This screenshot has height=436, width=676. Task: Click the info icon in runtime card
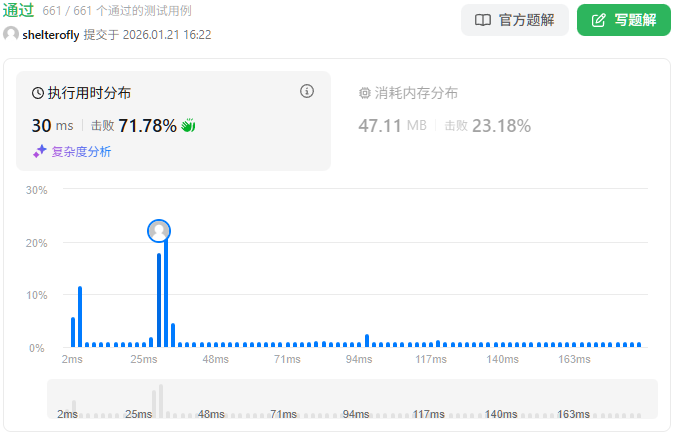point(307,92)
